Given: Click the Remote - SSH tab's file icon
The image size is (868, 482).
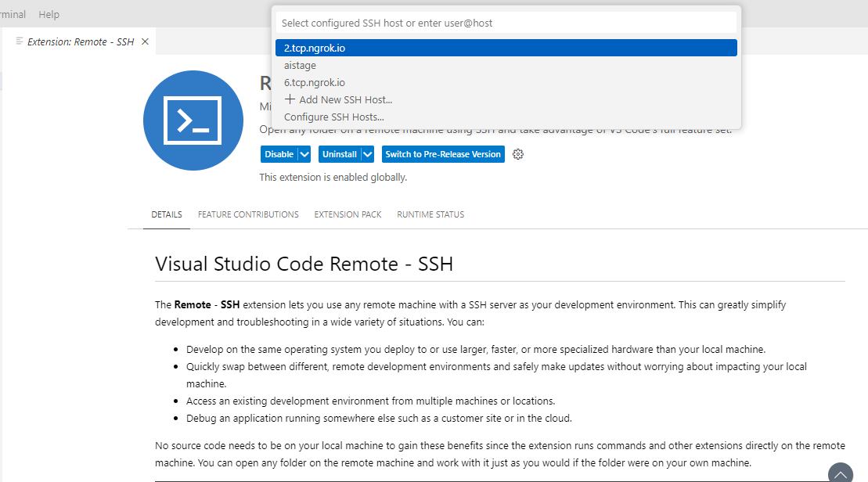Looking at the screenshot, I should coord(20,41).
